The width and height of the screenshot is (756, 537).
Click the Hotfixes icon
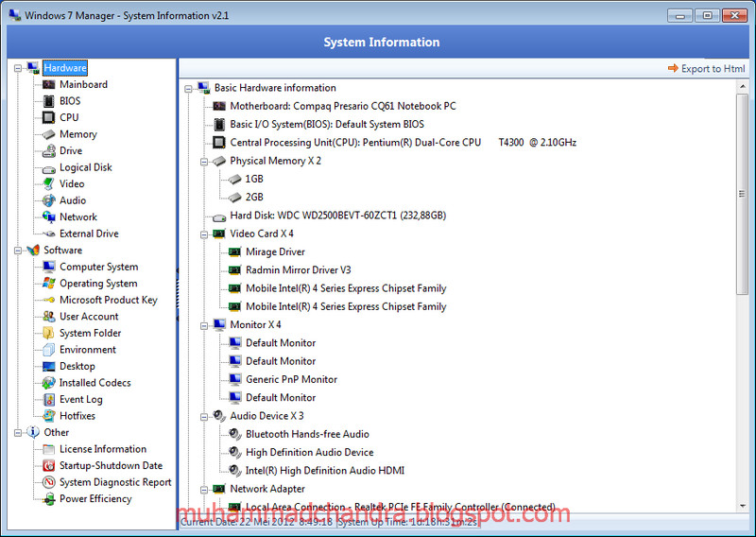coord(49,416)
